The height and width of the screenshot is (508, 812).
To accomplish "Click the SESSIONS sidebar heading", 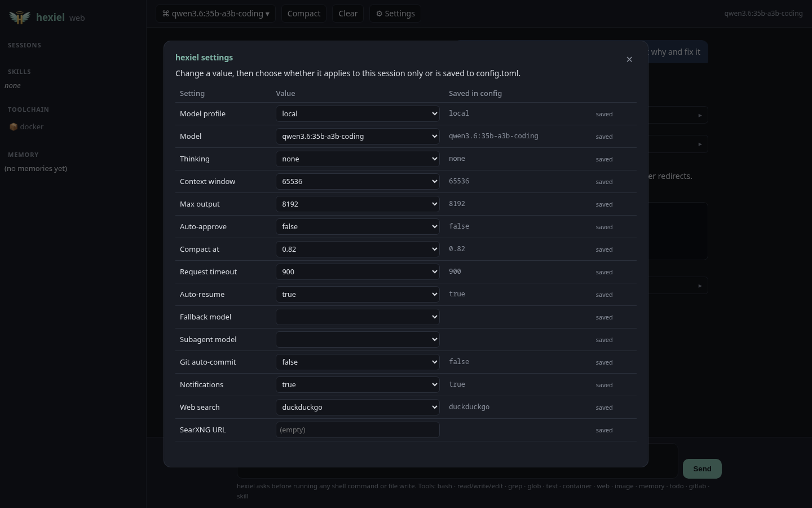I will (x=24, y=45).
